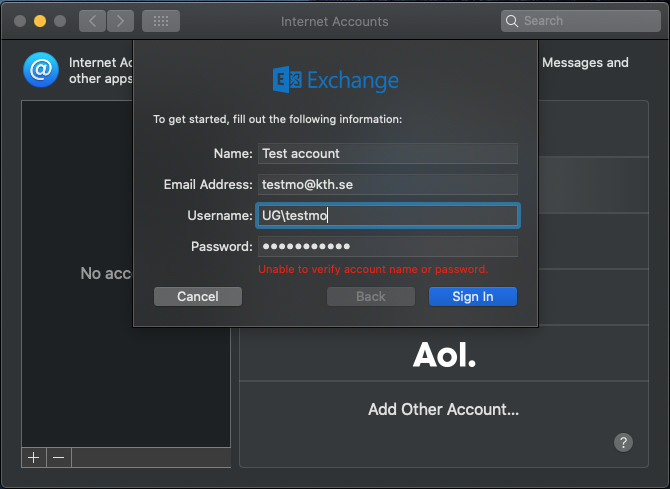Close the Internet Accounts window
The height and width of the screenshot is (489, 670).
click(20, 20)
